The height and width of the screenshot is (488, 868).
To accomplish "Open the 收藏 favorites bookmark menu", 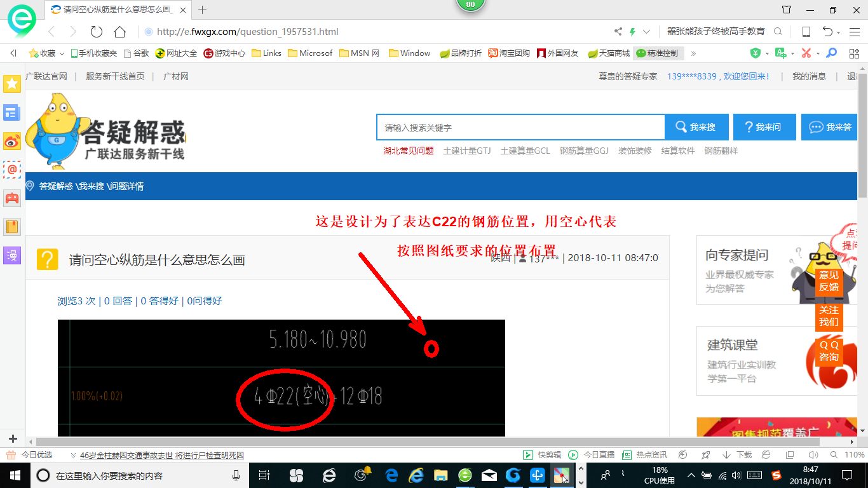I will 47,53.
